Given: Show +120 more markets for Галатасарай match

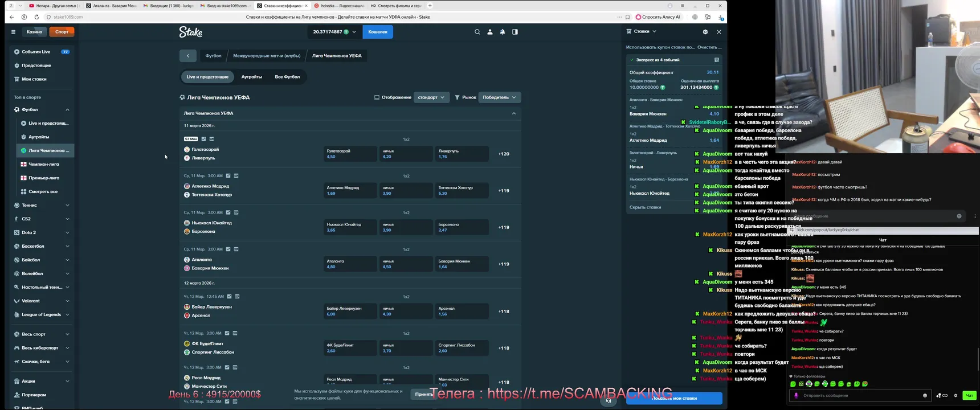Looking at the screenshot, I should coord(504,154).
